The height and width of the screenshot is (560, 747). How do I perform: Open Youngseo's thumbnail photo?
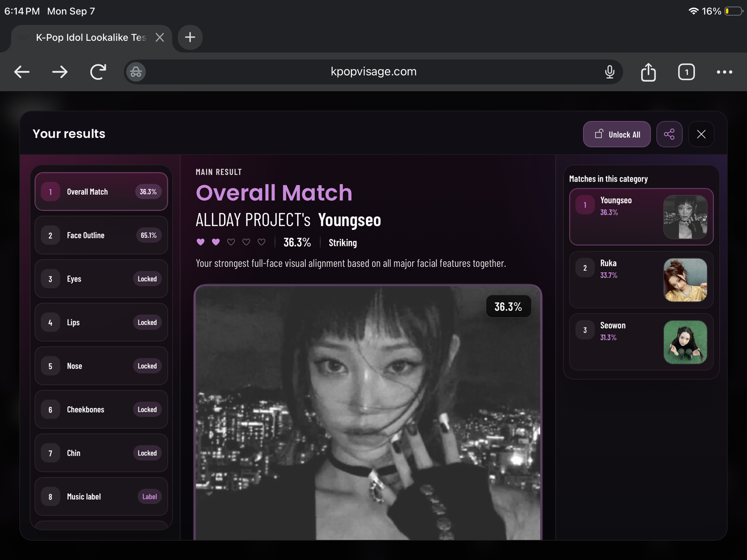click(x=685, y=217)
